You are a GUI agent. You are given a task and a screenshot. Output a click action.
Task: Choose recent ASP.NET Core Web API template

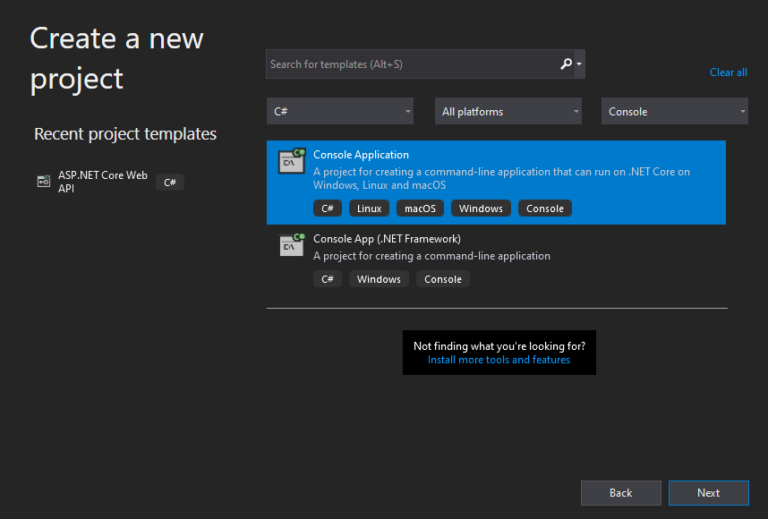click(x=102, y=182)
